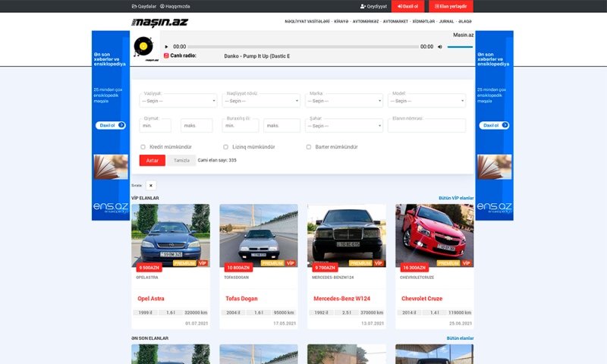
Task: Expand the Model dropdown
Action: (x=426, y=101)
